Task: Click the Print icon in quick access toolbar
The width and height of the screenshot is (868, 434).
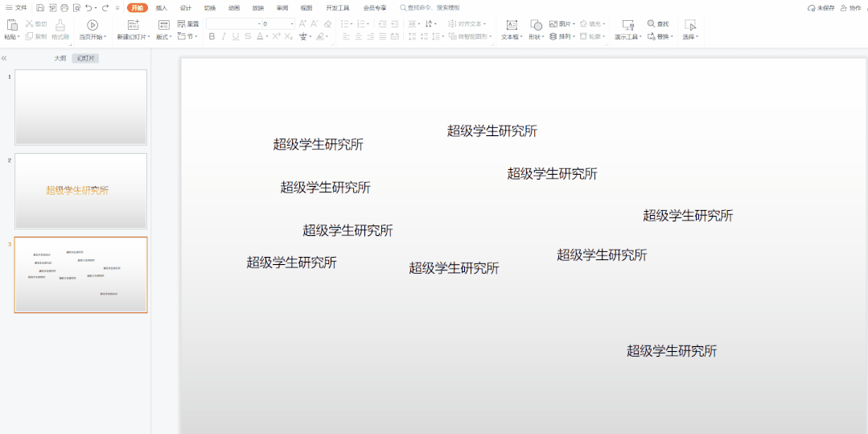Action: 64,8
